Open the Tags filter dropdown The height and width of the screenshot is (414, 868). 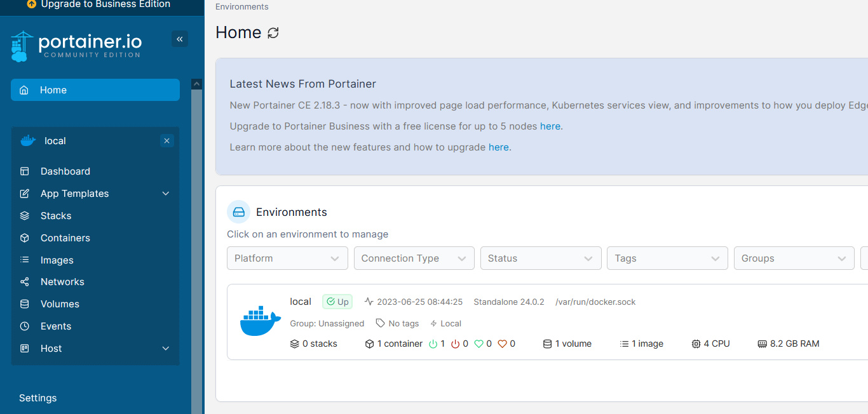click(668, 258)
